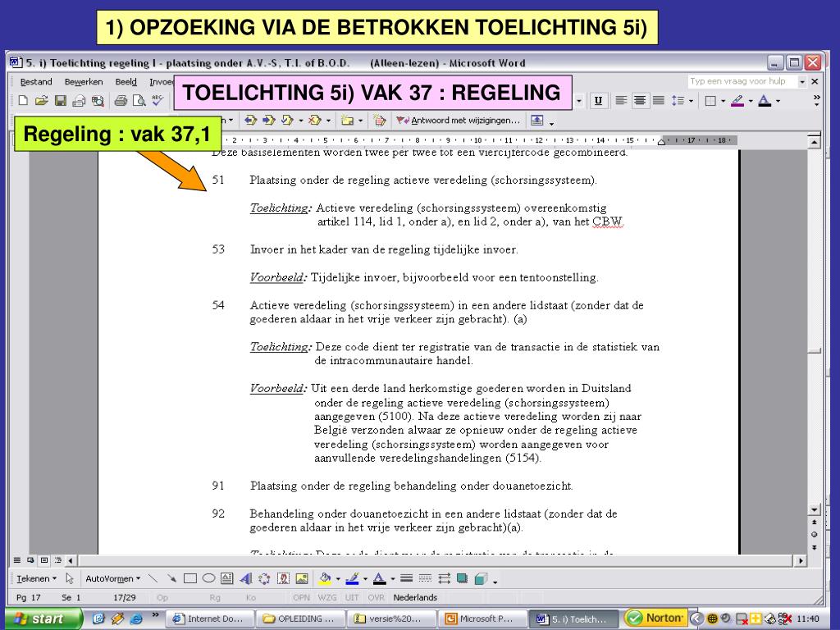Select the Line drawing tool
Screen dimensions: 840x630
pyautogui.click(x=153, y=578)
